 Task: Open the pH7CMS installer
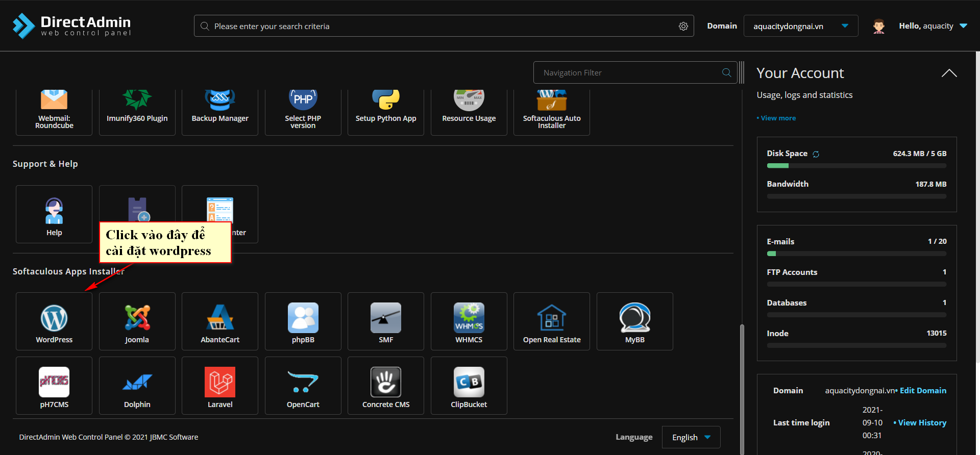click(54, 386)
